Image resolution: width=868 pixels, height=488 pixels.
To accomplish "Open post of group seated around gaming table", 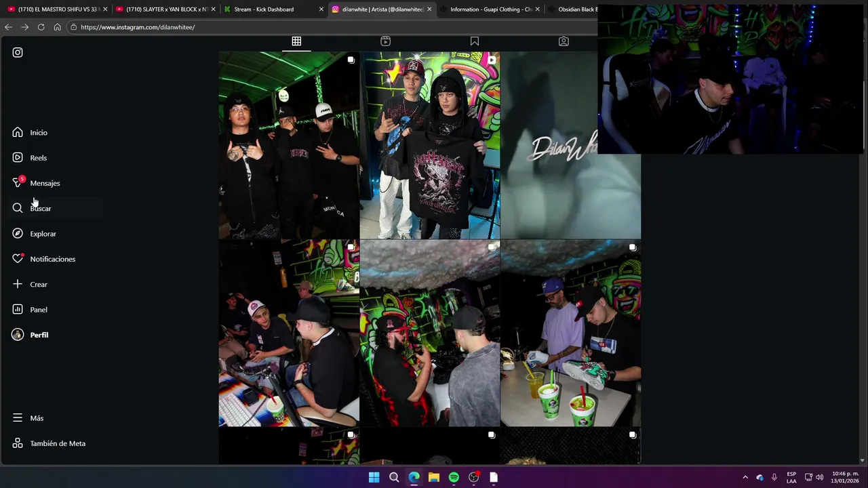I will (x=289, y=333).
